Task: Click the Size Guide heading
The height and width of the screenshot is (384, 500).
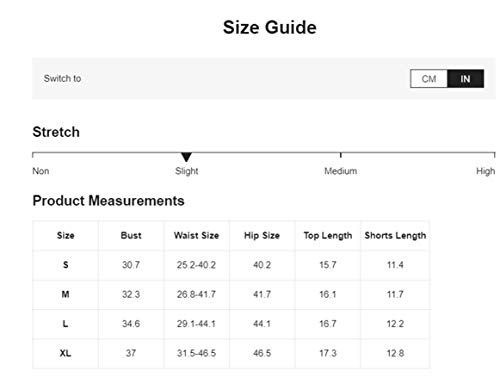Action: coord(269,27)
